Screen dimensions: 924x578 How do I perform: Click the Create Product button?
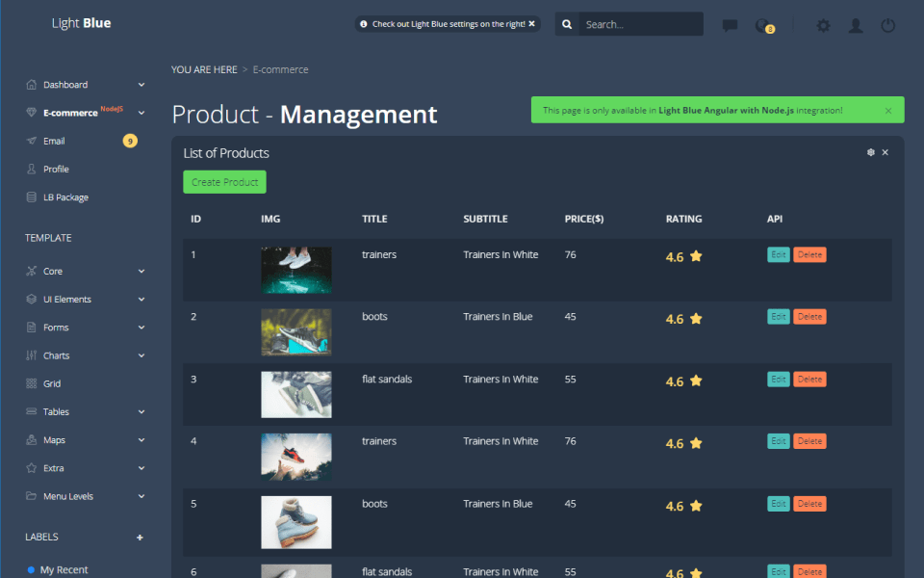(224, 182)
